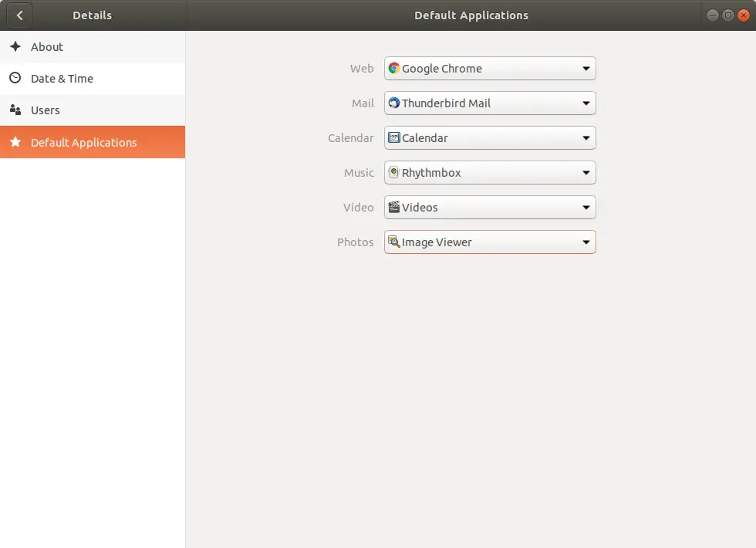756x548 pixels.
Task: Click the Default Applications window title
Action: coord(471,15)
